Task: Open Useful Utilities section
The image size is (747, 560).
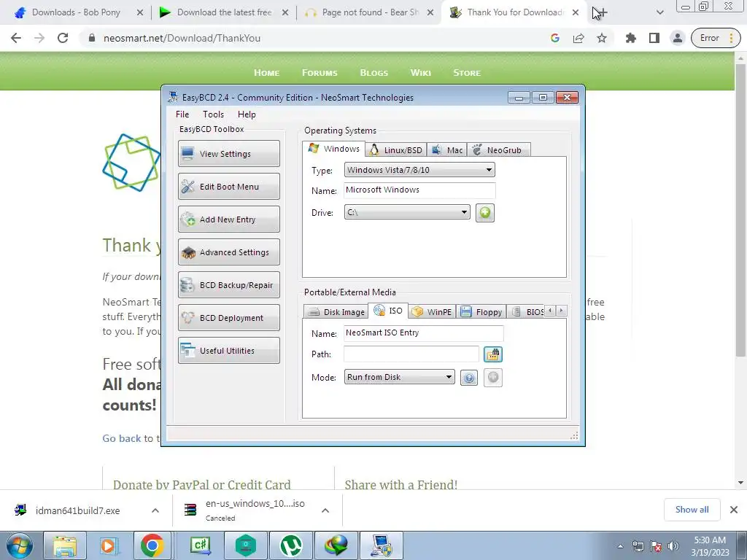Action: click(228, 351)
